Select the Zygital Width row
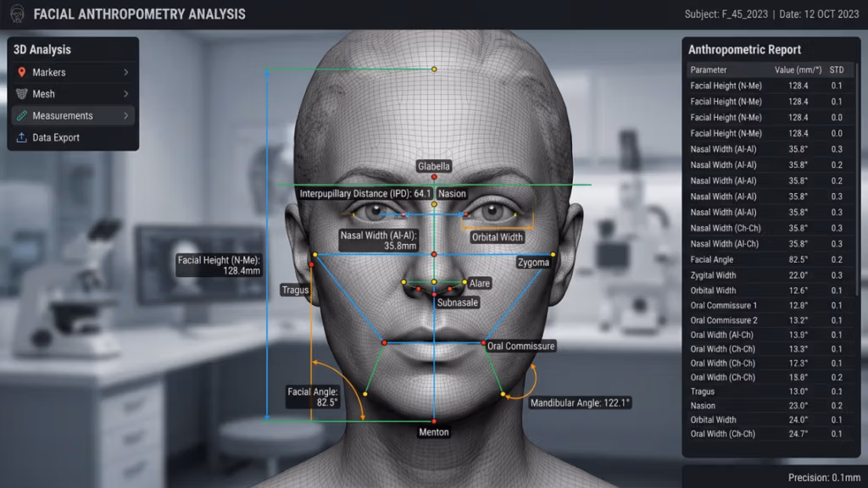 [770, 275]
